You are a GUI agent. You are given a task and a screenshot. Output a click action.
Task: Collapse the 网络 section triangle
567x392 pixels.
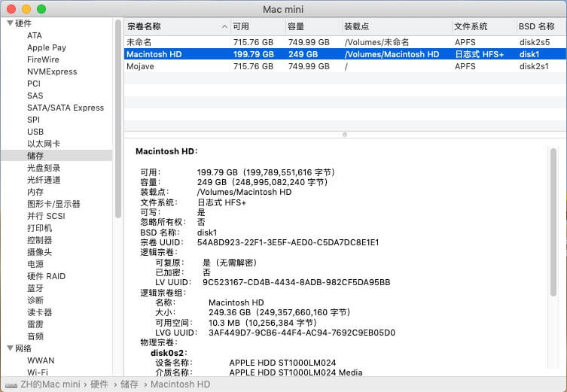[10, 348]
